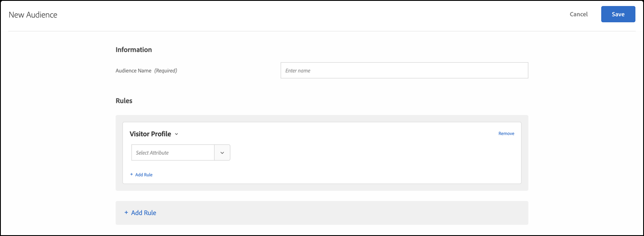Click the plus icon inside Visitor Profile card

132,175
